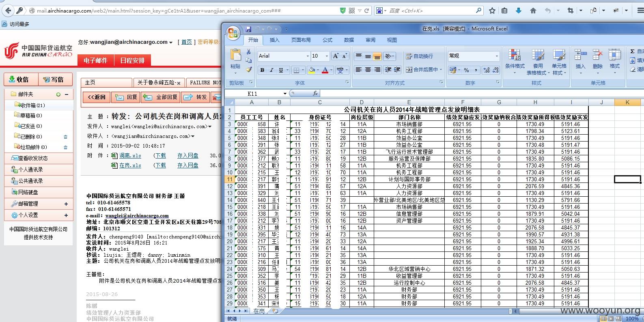Increase the cell indent
The width and height of the screenshot is (644, 322).
(397, 70)
